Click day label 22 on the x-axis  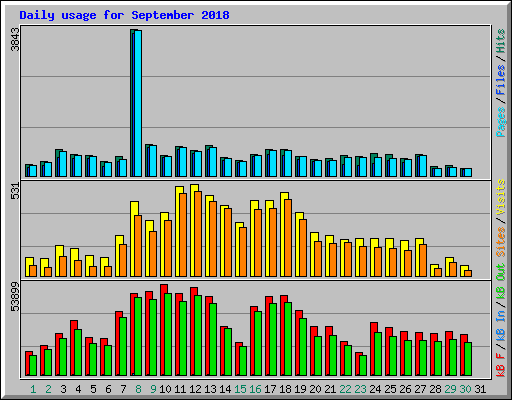point(345,389)
